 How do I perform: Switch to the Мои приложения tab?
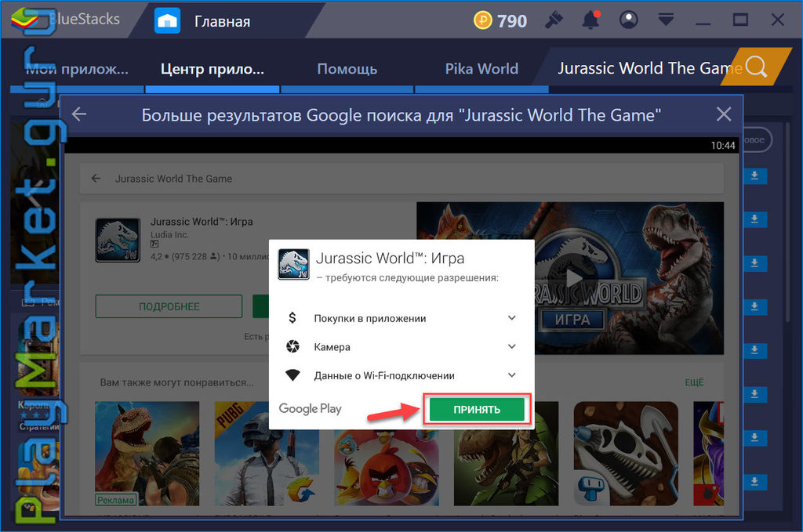point(78,69)
